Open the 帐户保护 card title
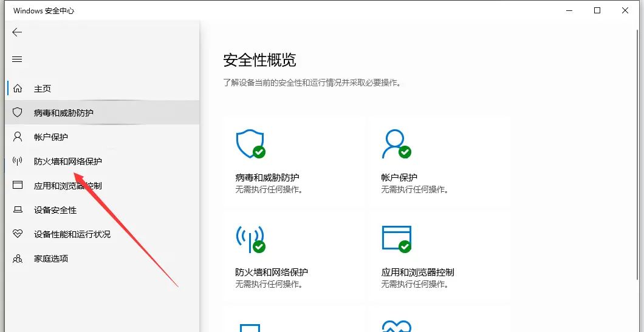The width and height of the screenshot is (644, 332). [x=399, y=178]
